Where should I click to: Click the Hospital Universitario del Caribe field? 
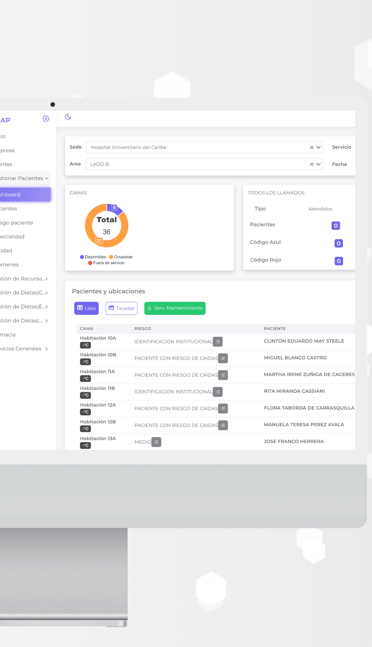coord(204,147)
